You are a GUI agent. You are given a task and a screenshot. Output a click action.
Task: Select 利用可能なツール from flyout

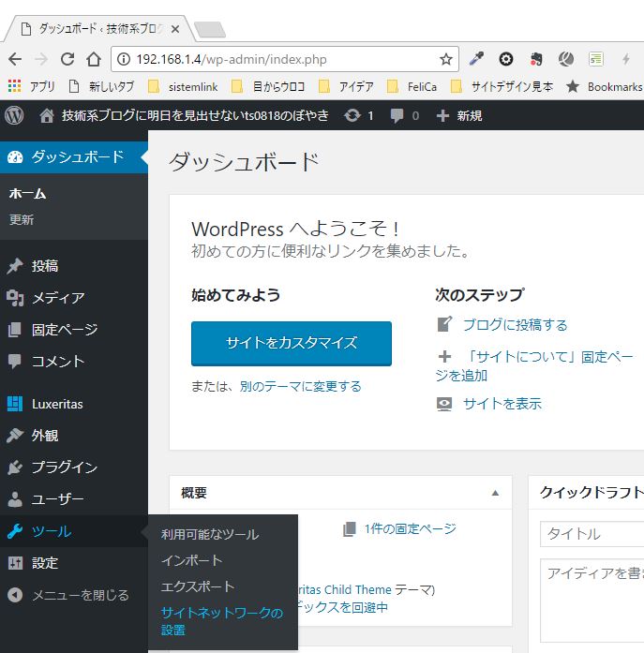pos(210,534)
